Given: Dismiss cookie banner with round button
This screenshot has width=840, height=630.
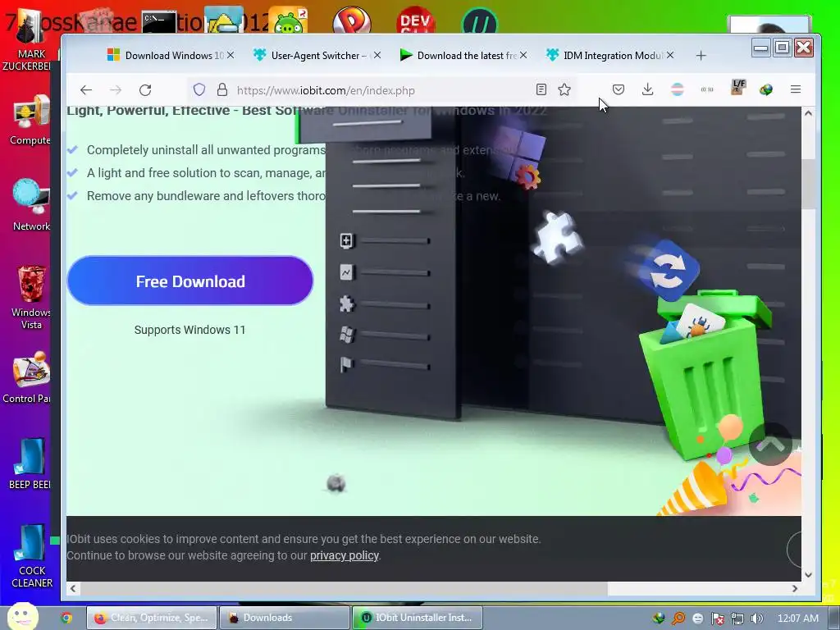Looking at the screenshot, I should coord(794,549).
